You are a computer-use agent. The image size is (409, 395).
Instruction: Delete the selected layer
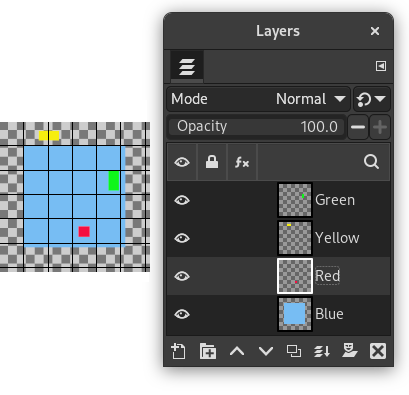point(378,351)
